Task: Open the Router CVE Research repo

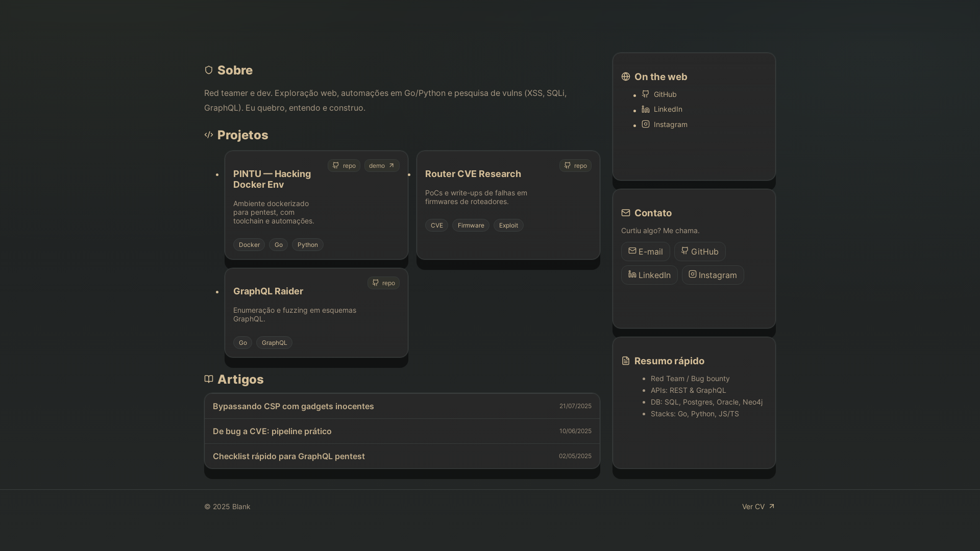Action: [x=575, y=165]
